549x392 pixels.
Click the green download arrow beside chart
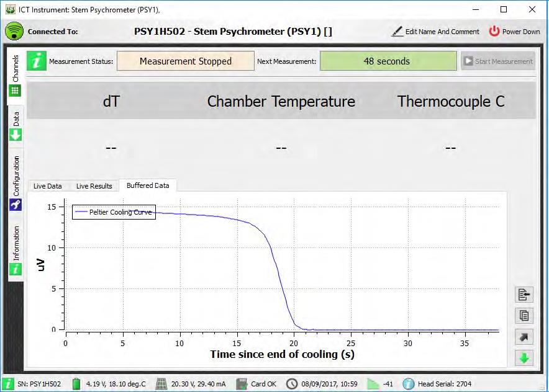coord(524,359)
